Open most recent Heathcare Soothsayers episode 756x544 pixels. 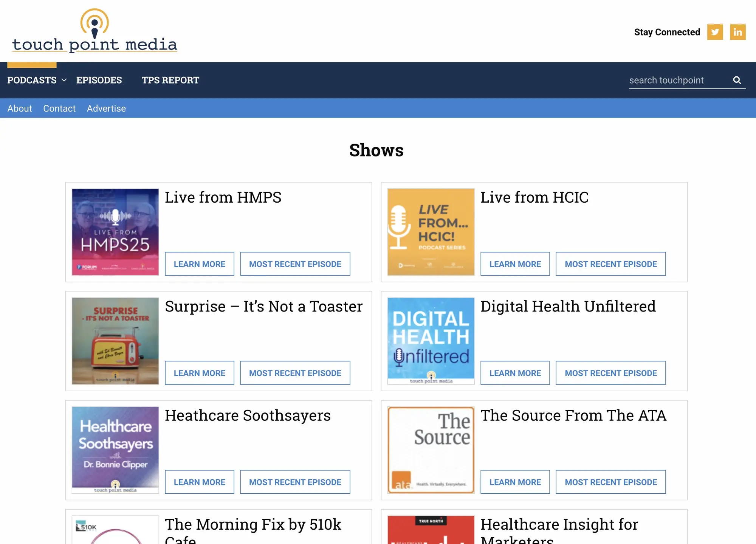click(x=295, y=482)
